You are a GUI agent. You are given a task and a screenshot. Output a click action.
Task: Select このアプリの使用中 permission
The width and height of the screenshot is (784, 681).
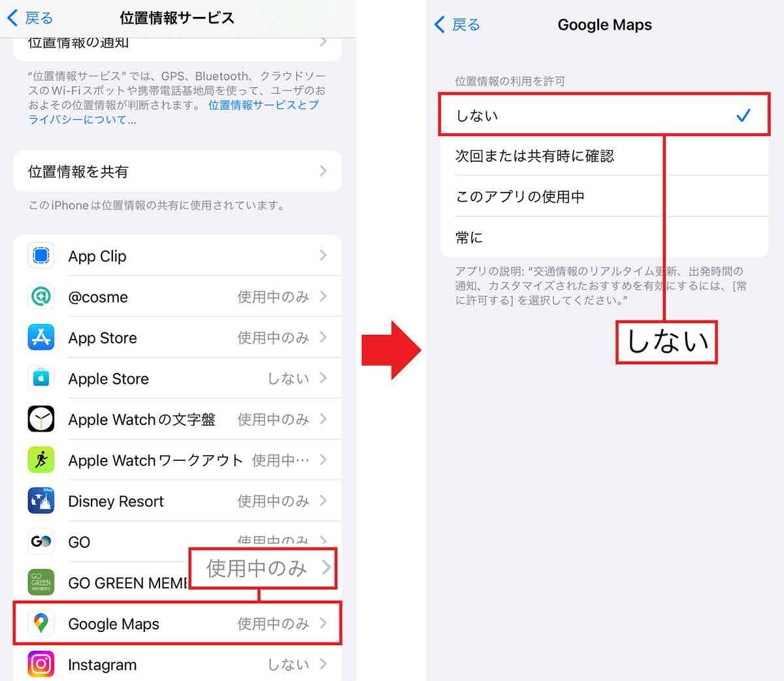click(x=604, y=197)
